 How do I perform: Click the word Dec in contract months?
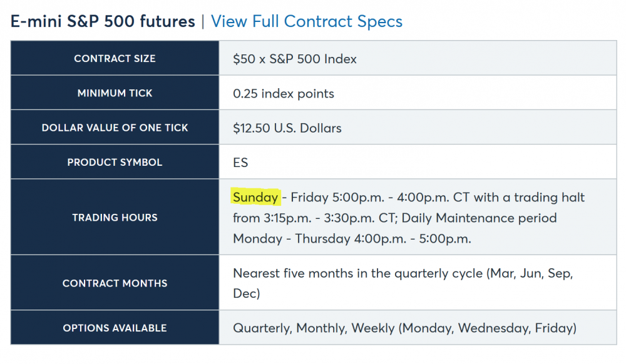[x=244, y=293]
